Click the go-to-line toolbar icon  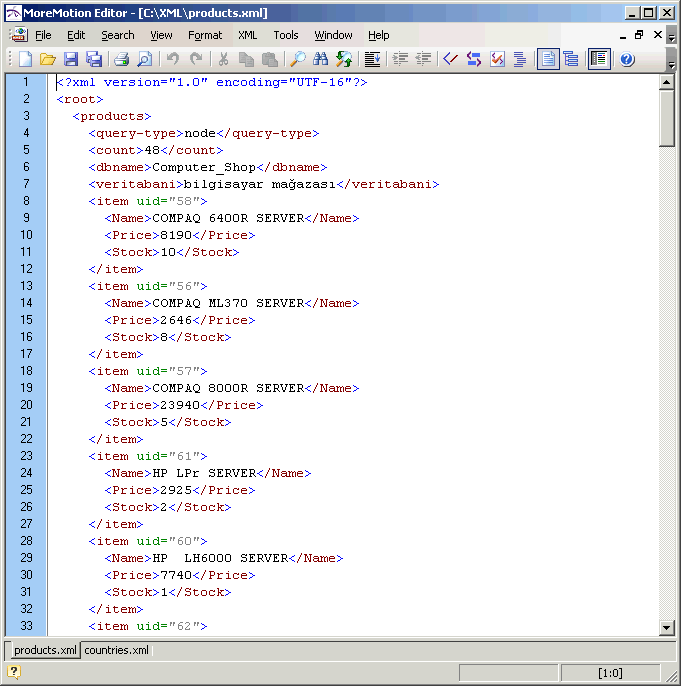coord(372,59)
